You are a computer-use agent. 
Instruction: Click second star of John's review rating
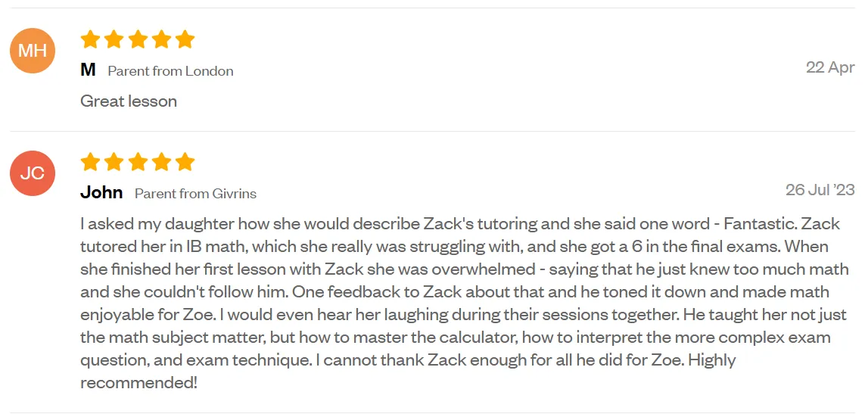(114, 162)
